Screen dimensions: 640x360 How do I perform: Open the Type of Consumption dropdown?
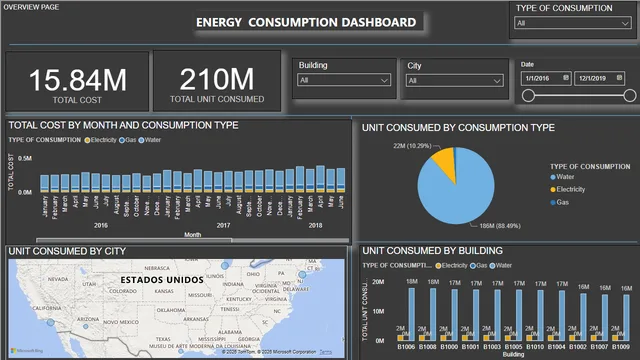click(x=573, y=23)
